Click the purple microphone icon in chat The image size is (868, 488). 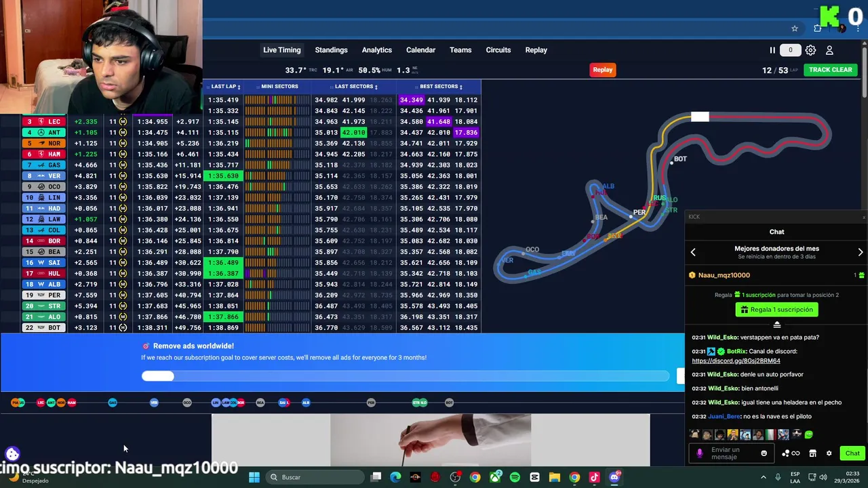coord(699,453)
